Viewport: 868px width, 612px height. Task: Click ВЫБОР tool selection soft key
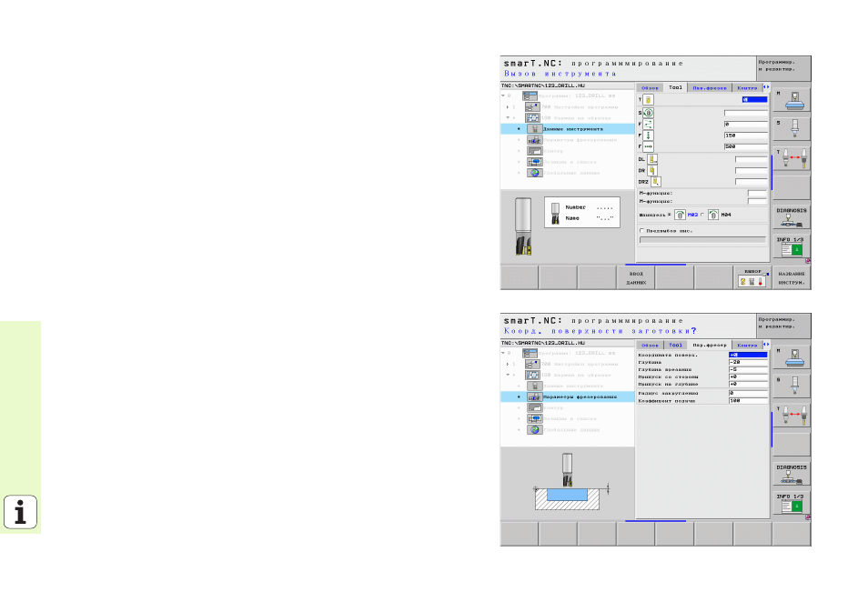(752, 277)
